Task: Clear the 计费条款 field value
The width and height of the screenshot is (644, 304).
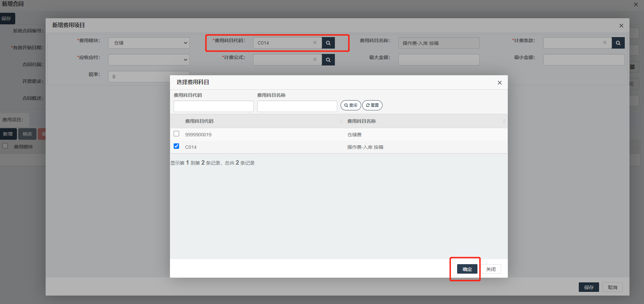Action: pos(605,43)
